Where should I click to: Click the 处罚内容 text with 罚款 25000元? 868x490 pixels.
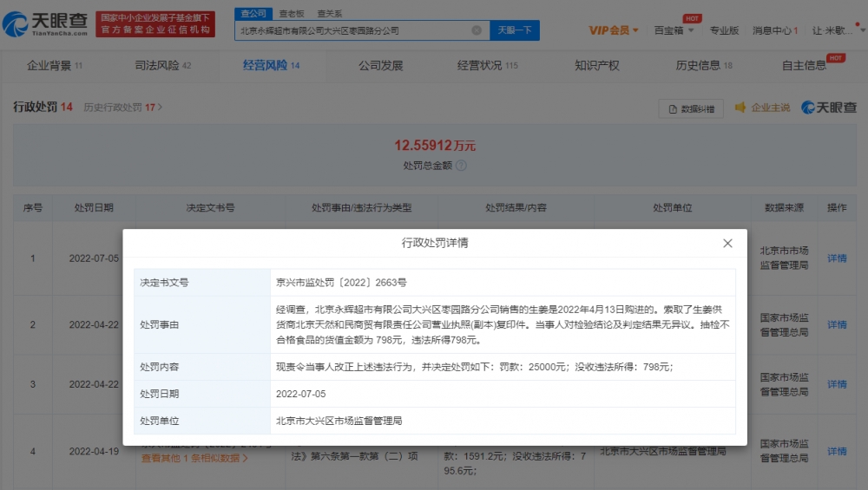click(x=475, y=367)
